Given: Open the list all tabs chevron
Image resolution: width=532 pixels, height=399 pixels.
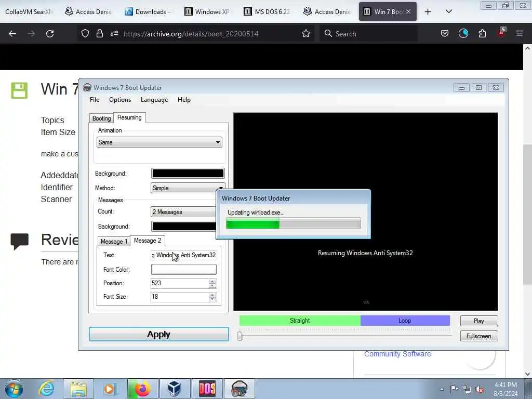Looking at the screenshot, I should [448, 11].
